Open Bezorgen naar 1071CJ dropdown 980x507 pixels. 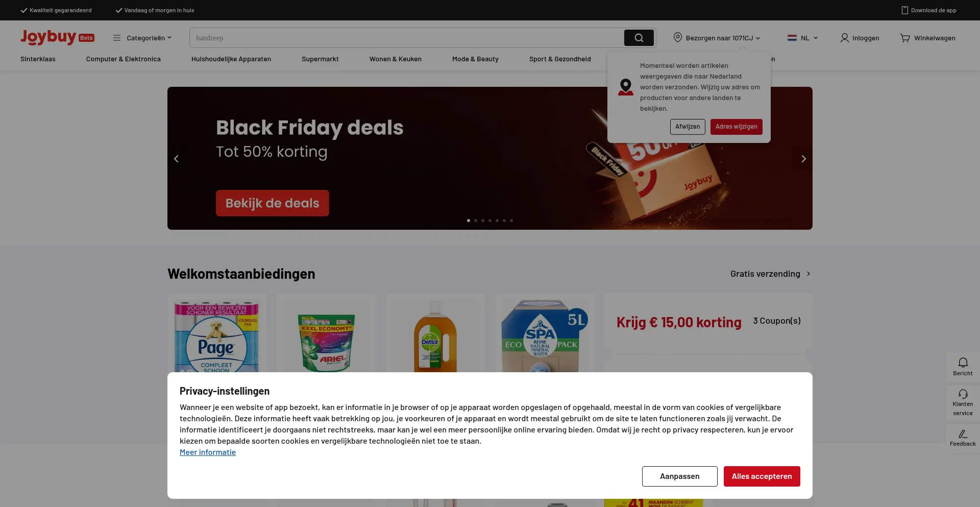[x=717, y=38]
